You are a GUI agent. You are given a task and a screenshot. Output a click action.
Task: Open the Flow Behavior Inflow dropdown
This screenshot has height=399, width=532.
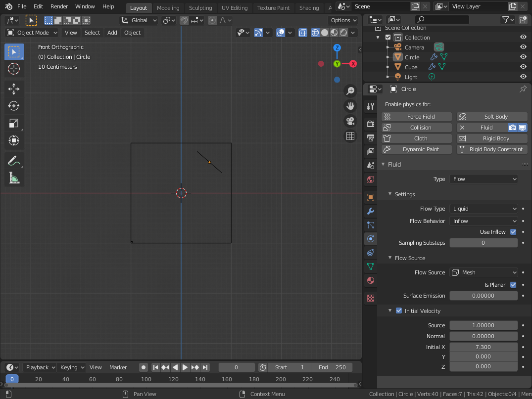pos(484,221)
